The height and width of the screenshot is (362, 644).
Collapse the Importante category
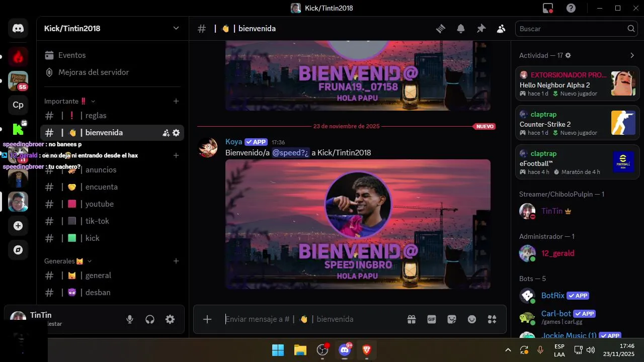69,101
